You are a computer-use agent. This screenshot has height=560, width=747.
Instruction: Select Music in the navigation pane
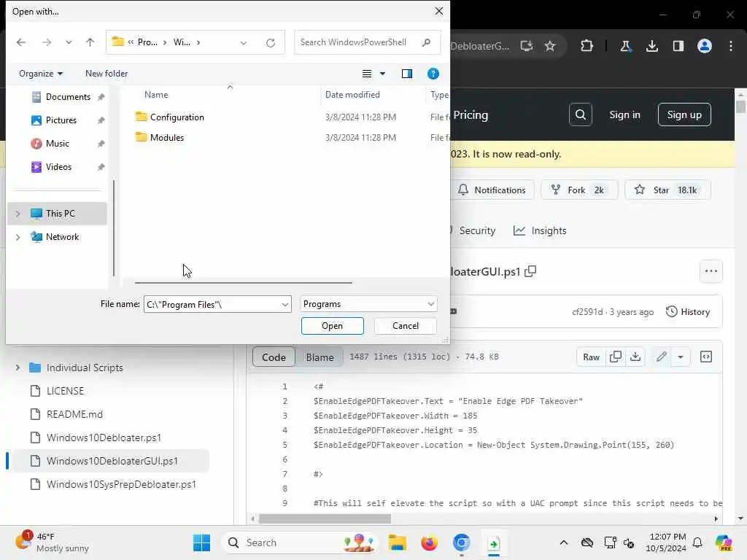pos(57,144)
